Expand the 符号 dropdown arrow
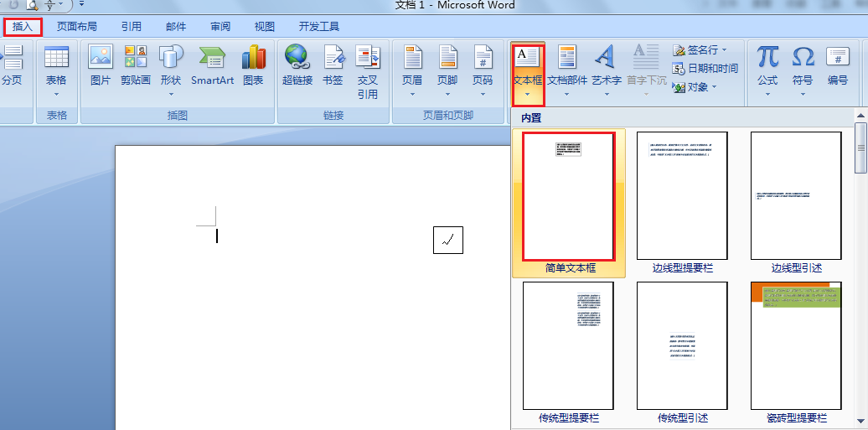 pyautogui.click(x=803, y=94)
